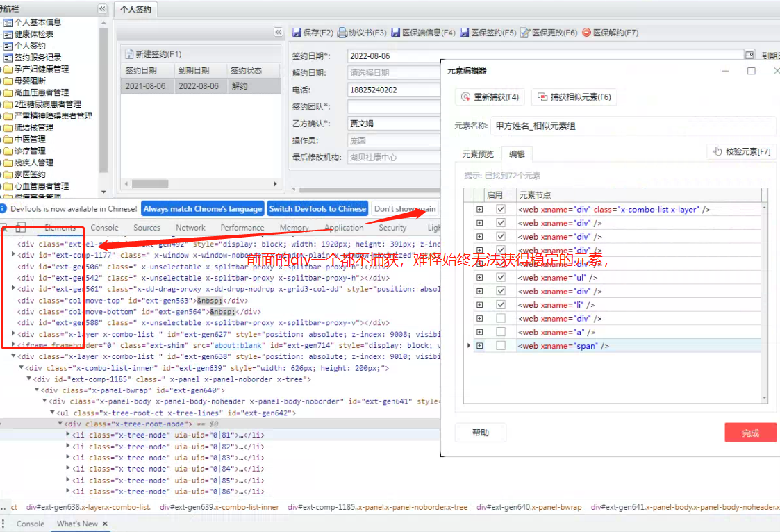The width and height of the screenshot is (780, 532).
Task: Enable the div node checkbox above the a row
Action: point(501,318)
